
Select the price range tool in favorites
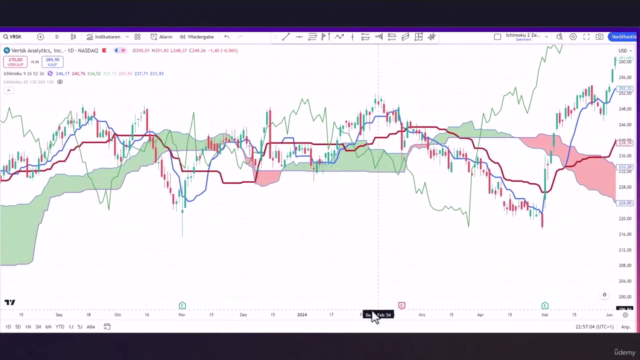tap(392, 37)
